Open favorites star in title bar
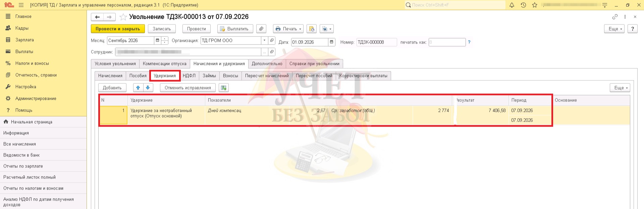Image resolution: width=644 pixels, height=209 pixels. click(x=535, y=5)
